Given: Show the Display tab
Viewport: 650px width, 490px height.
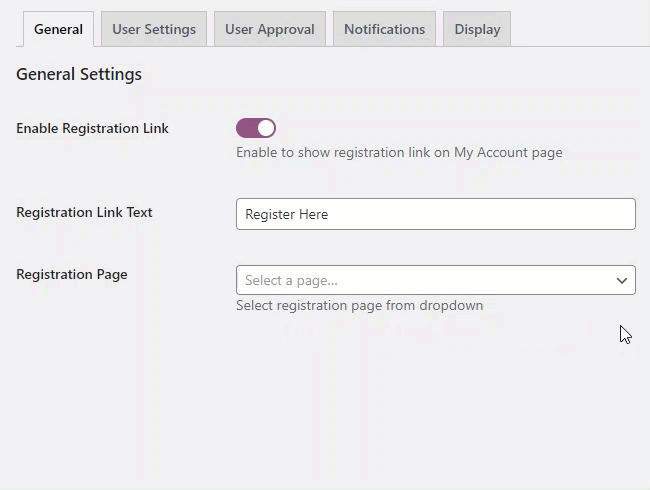Looking at the screenshot, I should click(x=477, y=29).
